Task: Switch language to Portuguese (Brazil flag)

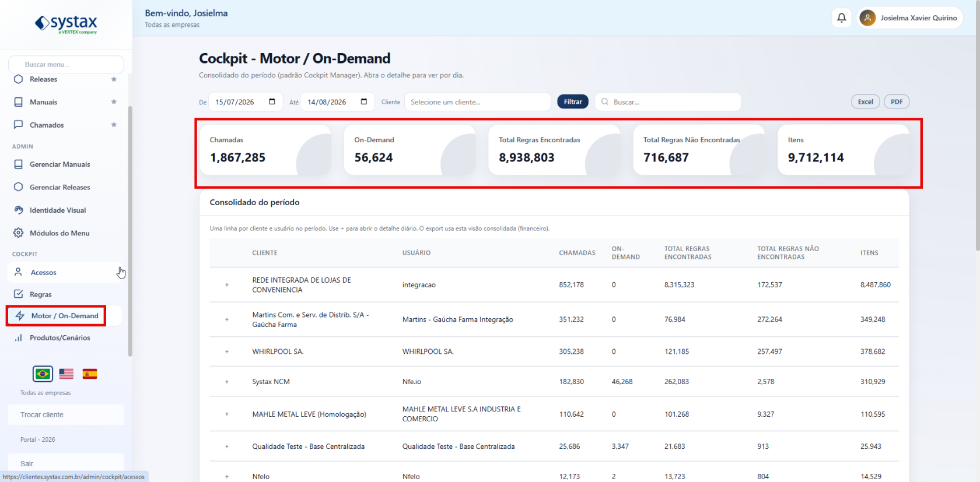Action: pos(43,374)
